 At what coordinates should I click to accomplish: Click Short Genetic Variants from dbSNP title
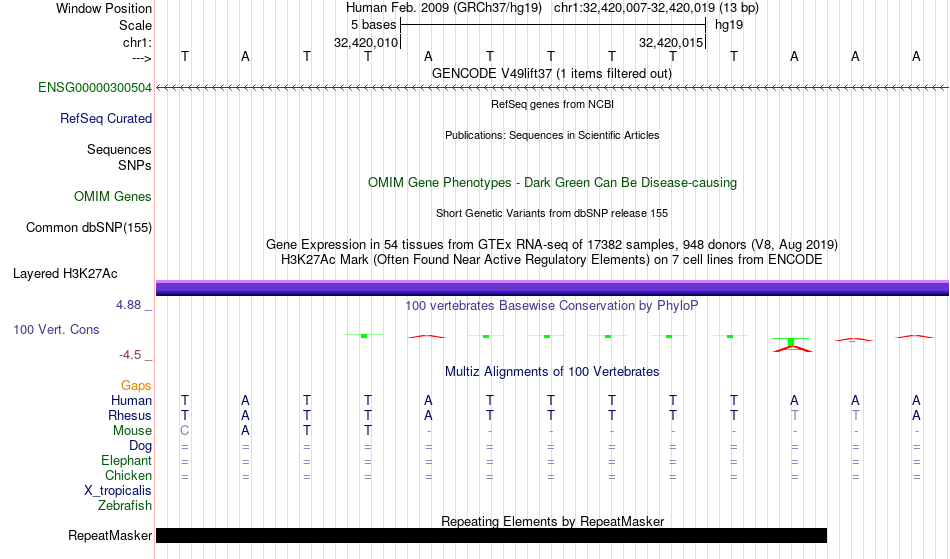(551, 213)
